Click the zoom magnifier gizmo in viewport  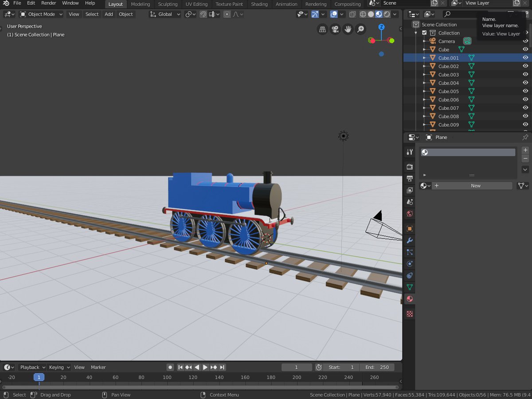pos(361,29)
